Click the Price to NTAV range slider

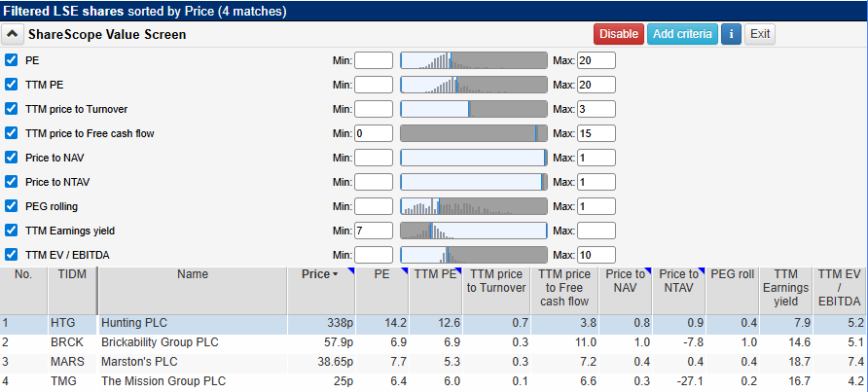(x=474, y=182)
